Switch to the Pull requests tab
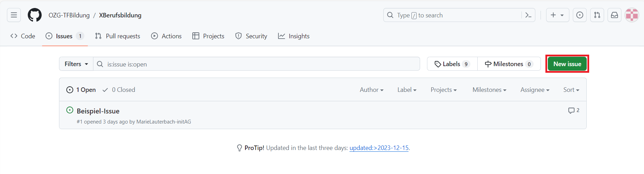 (118, 36)
